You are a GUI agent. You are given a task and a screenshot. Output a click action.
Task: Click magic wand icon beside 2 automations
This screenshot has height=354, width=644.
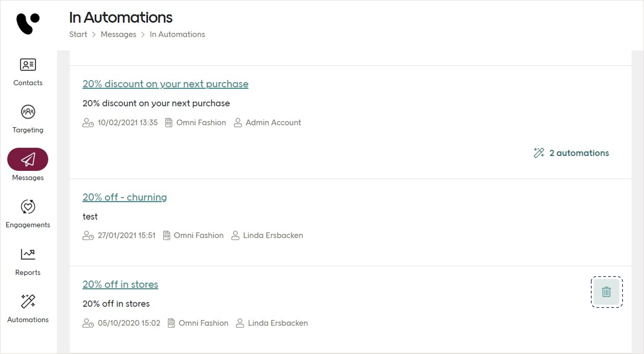click(x=539, y=153)
